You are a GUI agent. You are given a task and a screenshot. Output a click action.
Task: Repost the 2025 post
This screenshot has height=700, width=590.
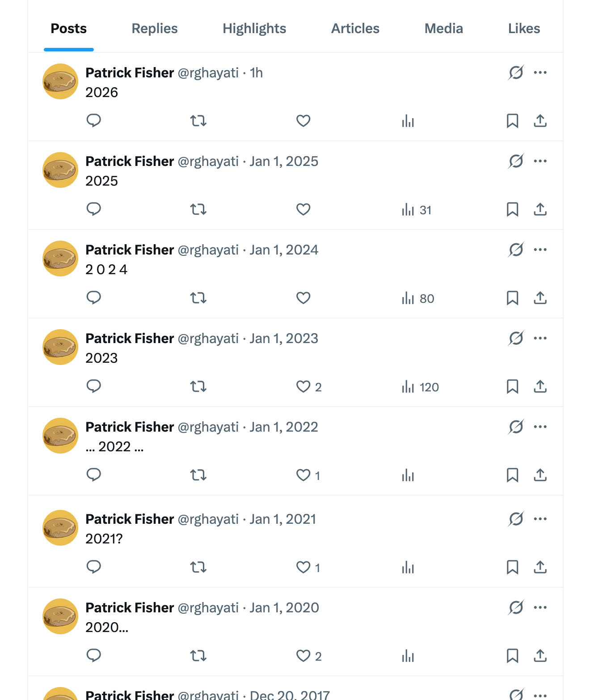click(x=198, y=209)
